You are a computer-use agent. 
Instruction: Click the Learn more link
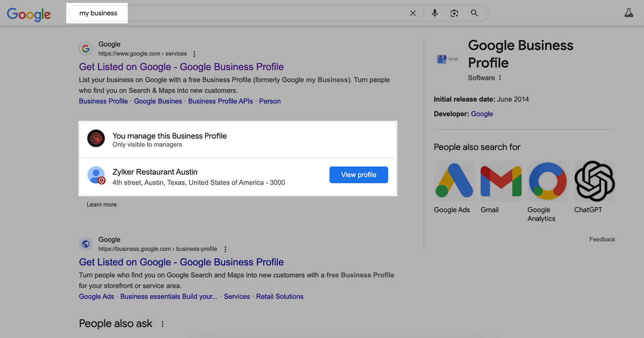[101, 205]
